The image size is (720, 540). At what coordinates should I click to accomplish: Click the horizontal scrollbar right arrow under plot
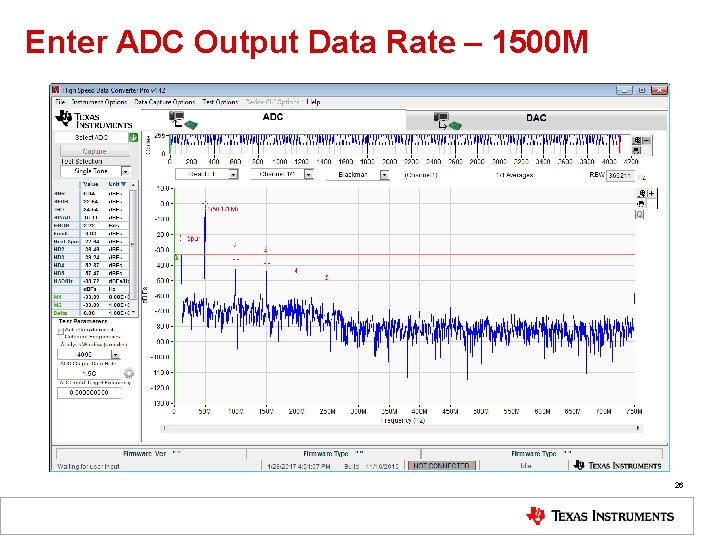[x=638, y=428]
